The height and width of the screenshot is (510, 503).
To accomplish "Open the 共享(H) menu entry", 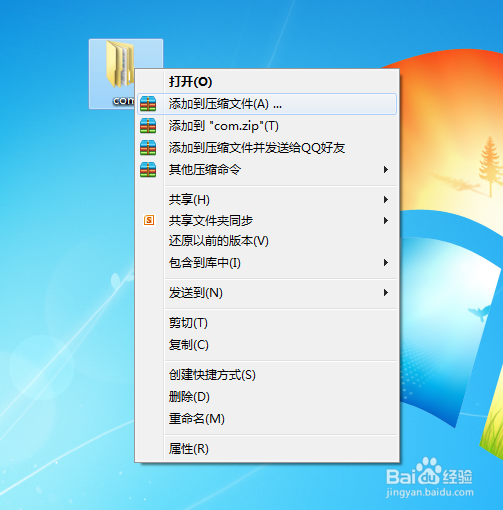I will [267, 200].
